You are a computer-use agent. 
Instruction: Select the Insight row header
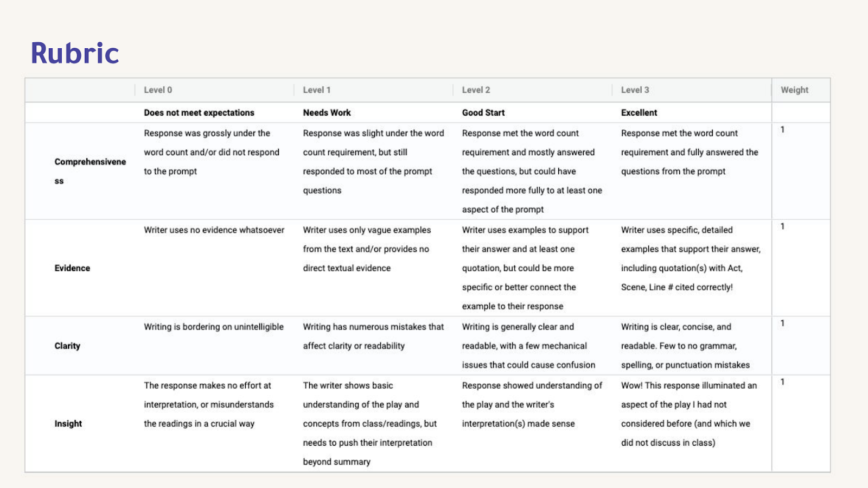coord(68,423)
